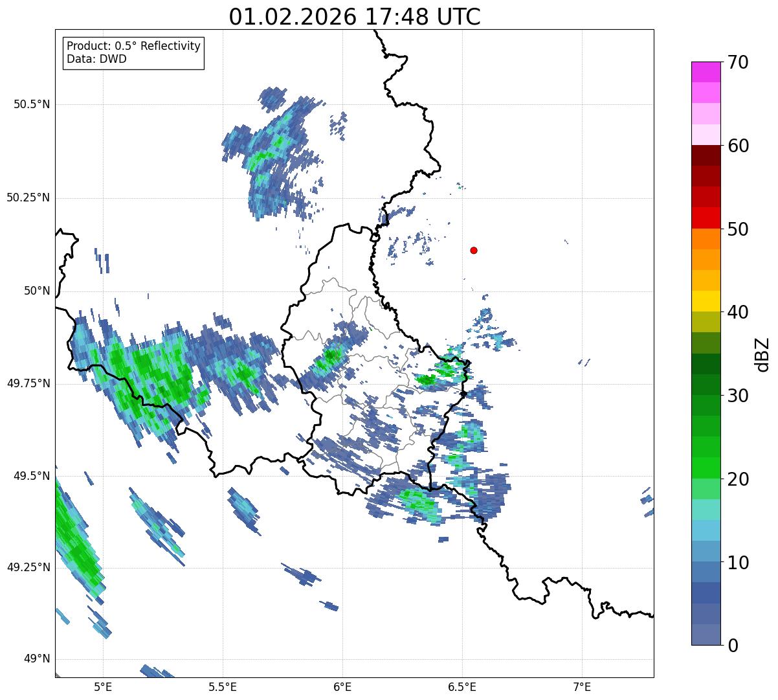Click the 10 colorbar tick label
This screenshot has width=778, height=700.
[738, 563]
